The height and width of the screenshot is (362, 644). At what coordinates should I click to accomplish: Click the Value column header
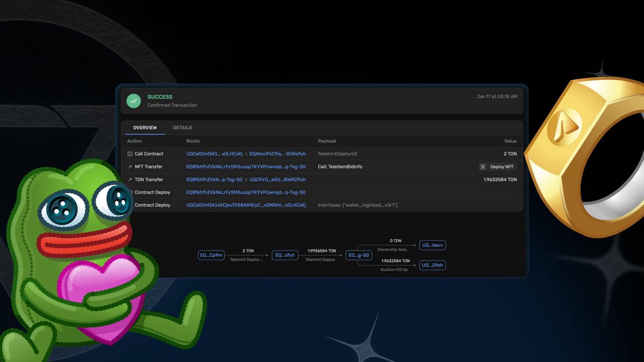click(x=511, y=141)
